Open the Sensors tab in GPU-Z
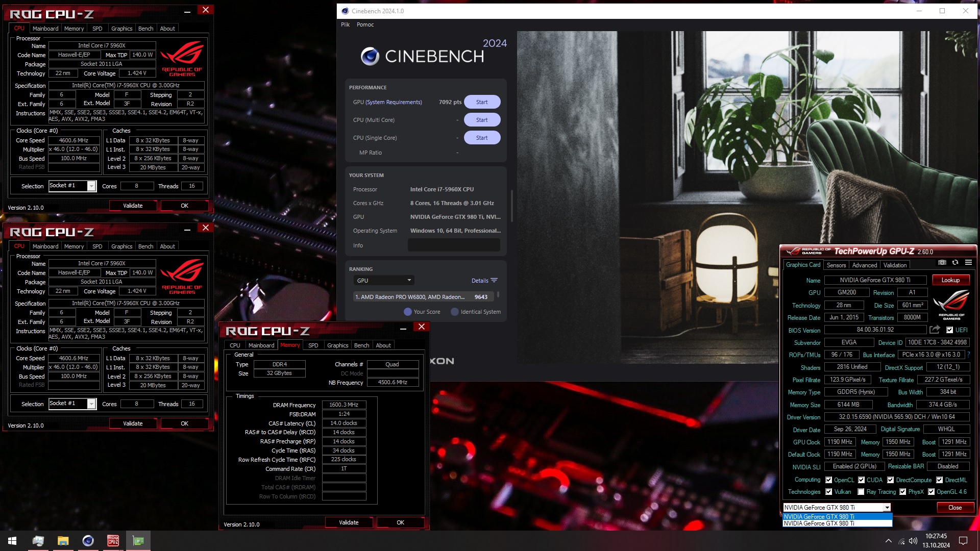Viewport: 980px width, 551px height. [x=836, y=265]
